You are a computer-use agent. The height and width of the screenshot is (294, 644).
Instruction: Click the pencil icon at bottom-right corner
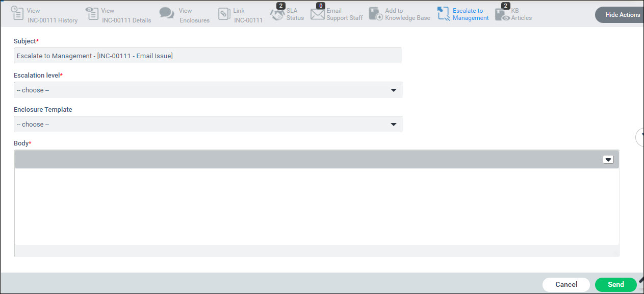pos(641,280)
